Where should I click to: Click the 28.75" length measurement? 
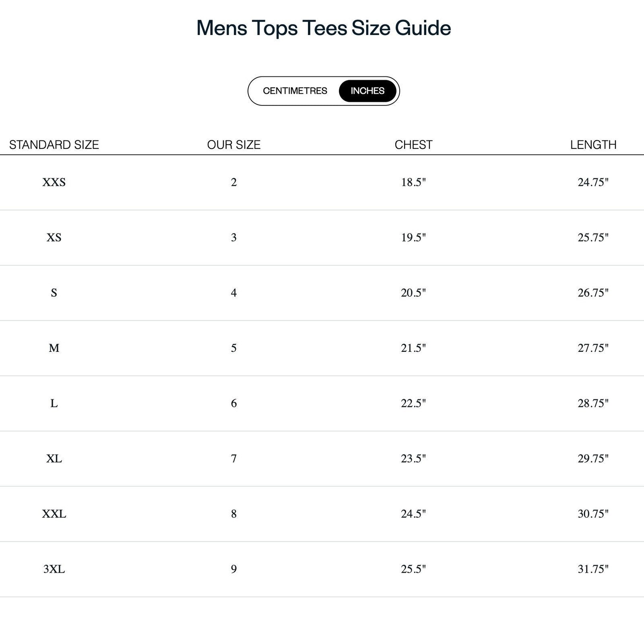(x=593, y=403)
